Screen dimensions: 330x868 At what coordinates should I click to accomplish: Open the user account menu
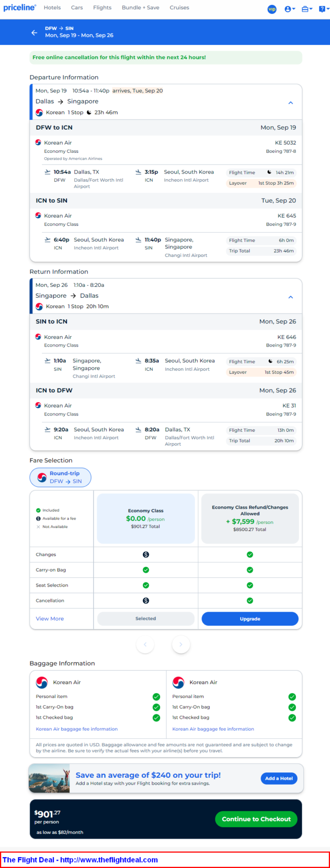[290, 9]
